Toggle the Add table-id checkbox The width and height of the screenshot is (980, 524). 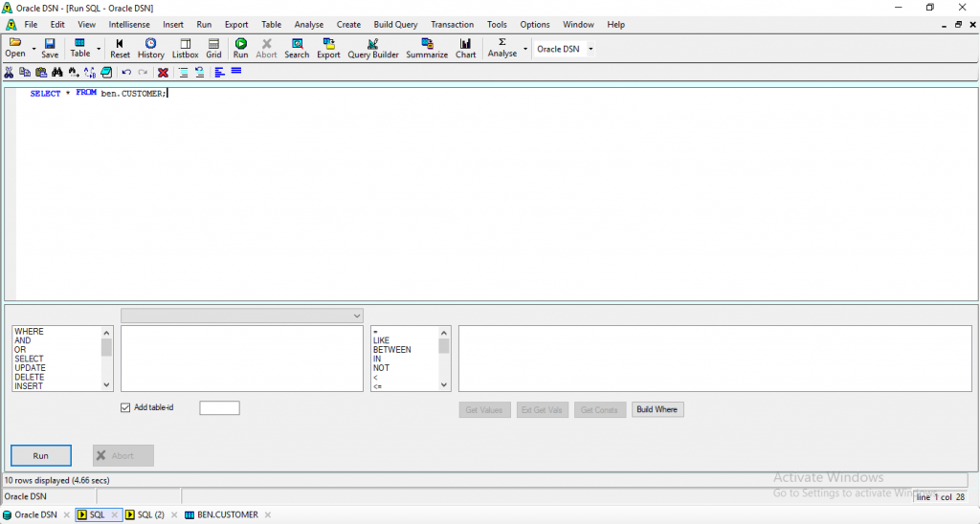[x=125, y=407]
